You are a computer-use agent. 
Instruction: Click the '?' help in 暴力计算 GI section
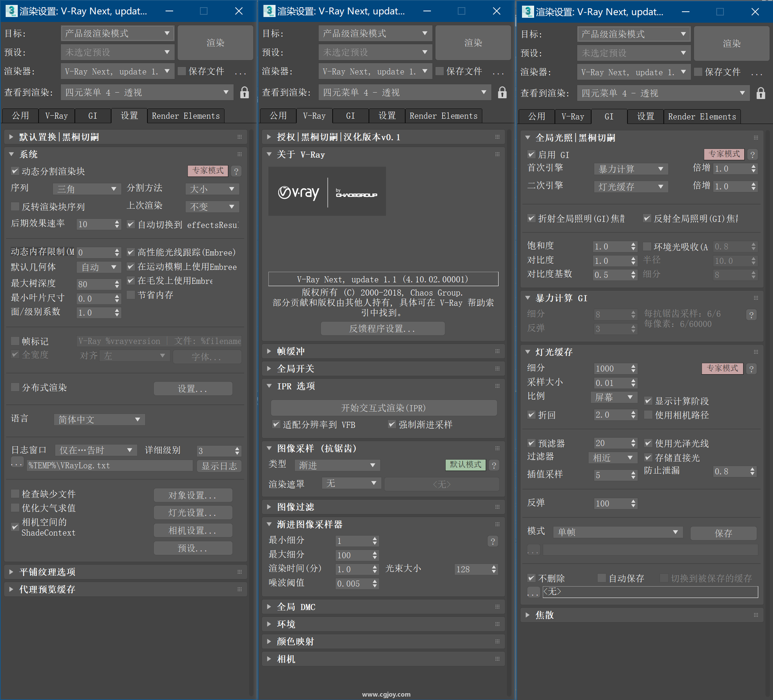click(751, 314)
